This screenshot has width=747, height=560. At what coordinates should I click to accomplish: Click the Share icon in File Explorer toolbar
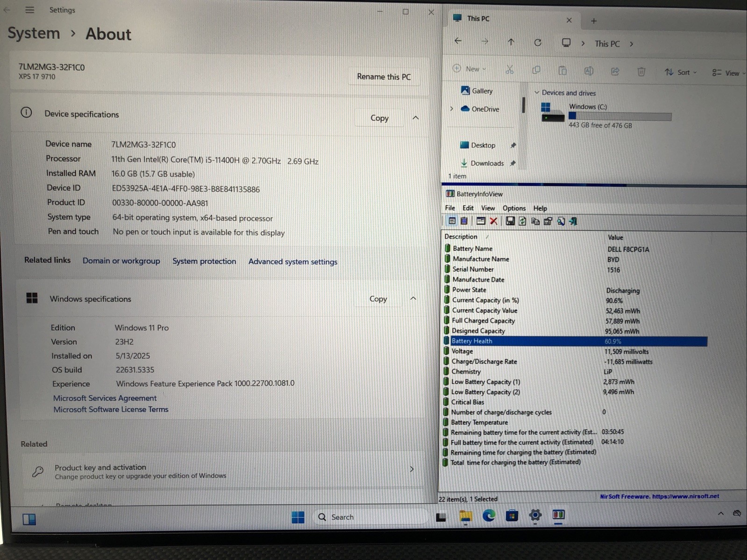point(615,71)
